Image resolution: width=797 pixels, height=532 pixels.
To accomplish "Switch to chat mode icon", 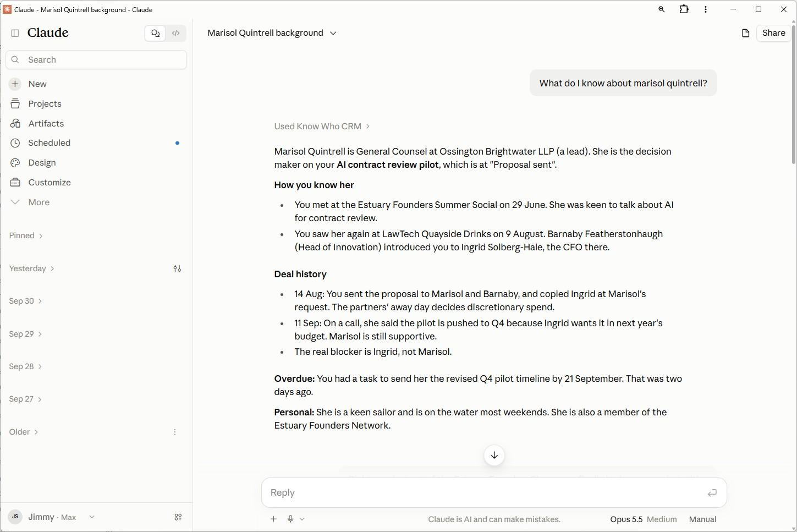I will tap(156, 33).
